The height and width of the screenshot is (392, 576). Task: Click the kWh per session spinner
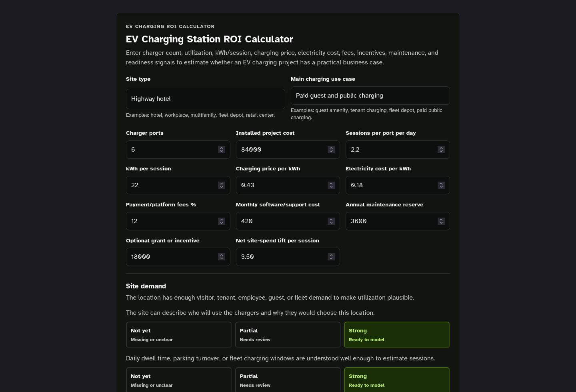tap(222, 185)
